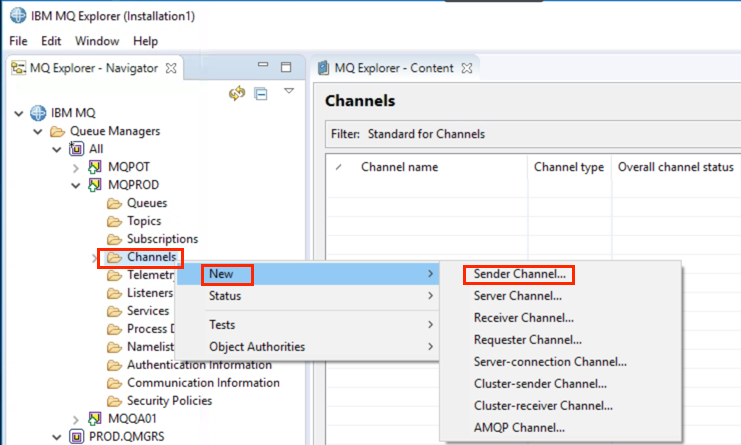Minimize the Navigator view panel

(263, 65)
